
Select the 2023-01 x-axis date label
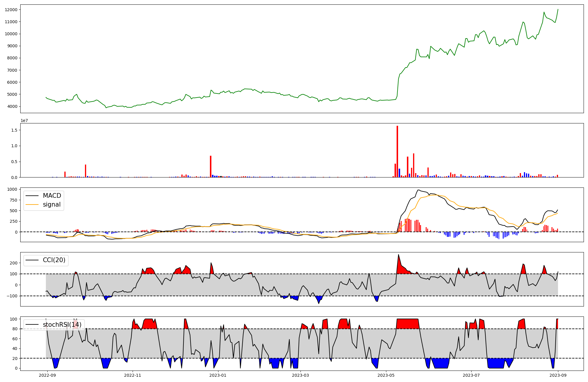pyautogui.click(x=218, y=375)
